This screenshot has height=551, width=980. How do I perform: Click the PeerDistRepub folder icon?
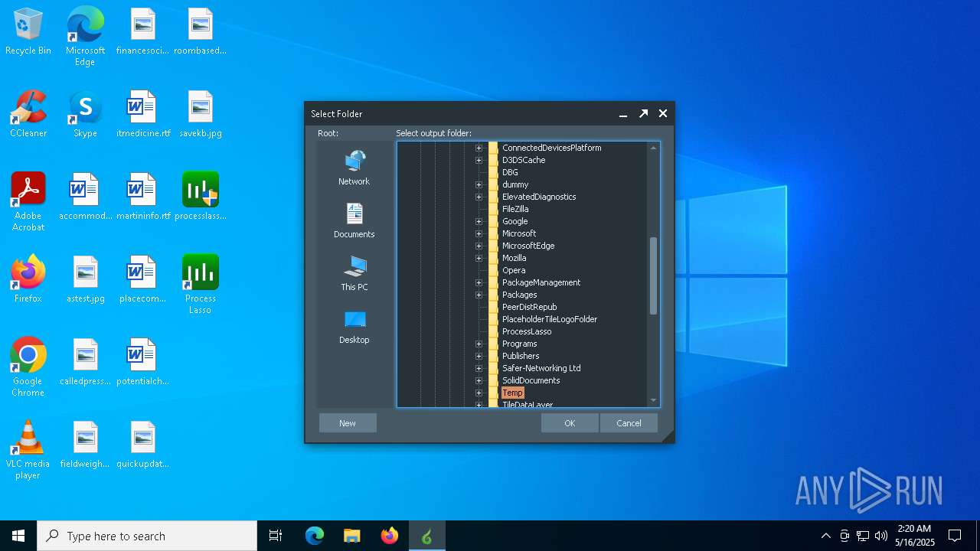[494, 307]
